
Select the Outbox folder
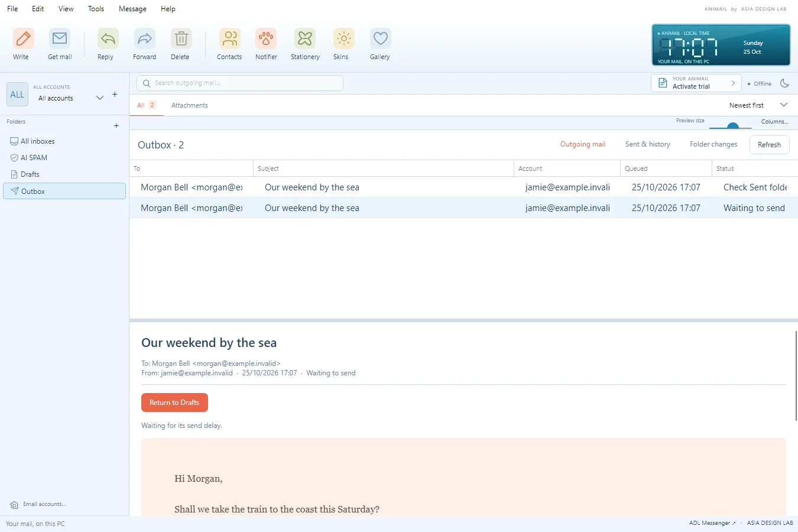click(x=64, y=191)
